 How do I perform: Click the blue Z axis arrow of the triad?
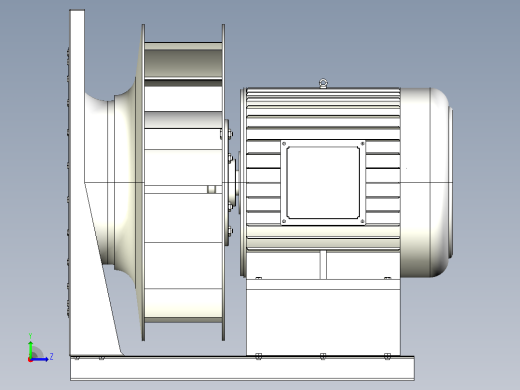tap(40, 359)
